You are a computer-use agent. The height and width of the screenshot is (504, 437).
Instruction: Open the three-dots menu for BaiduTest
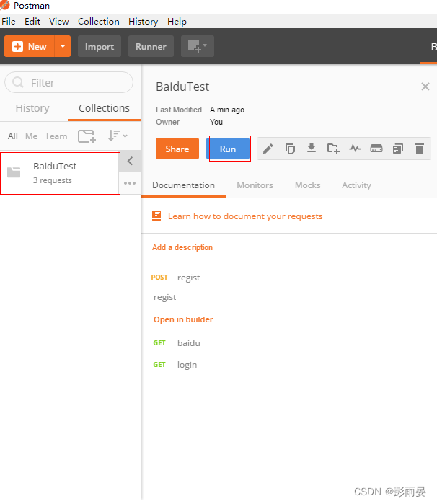point(130,183)
